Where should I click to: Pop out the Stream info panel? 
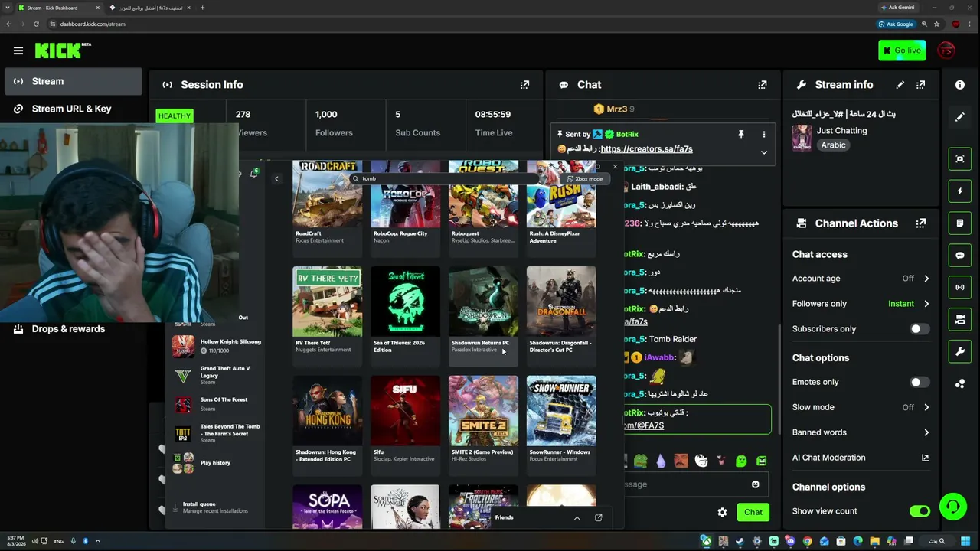pos(920,85)
